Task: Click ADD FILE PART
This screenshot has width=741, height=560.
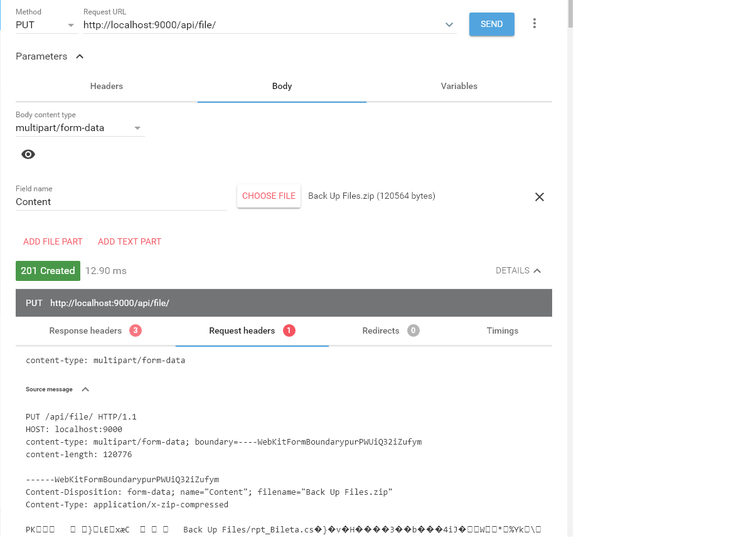Action: (x=53, y=241)
